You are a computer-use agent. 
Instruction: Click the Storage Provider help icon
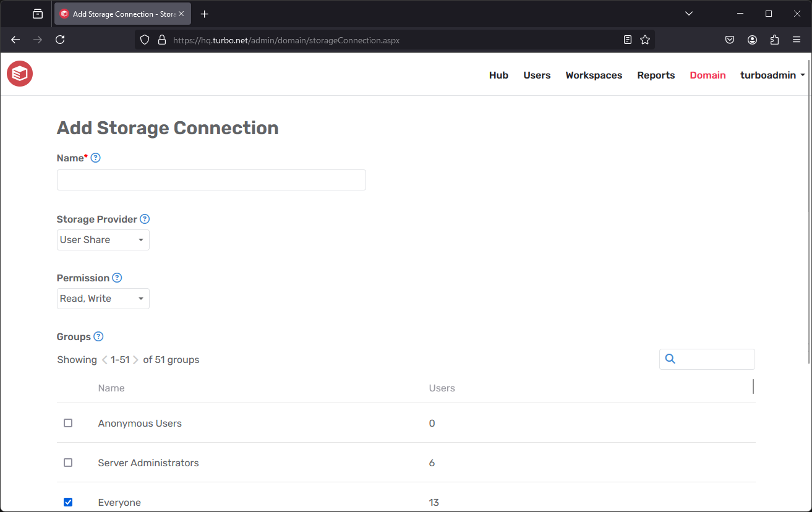click(x=144, y=219)
